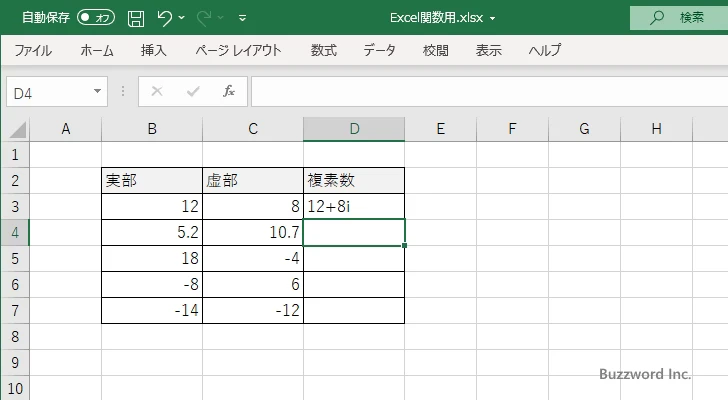This screenshot has height=400, width=728.
Task: Switch to the 挿入 tab
Action: [154, 50]
